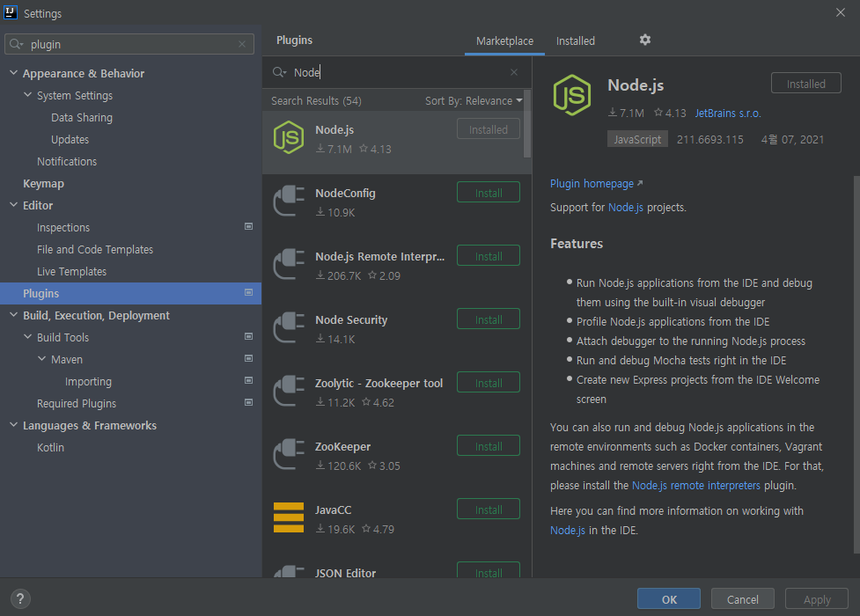Image resolution: width=860 pixels, height=616 pixels.
Task: Click the project-level icon beside Plugins
Action: pos(248,292)
